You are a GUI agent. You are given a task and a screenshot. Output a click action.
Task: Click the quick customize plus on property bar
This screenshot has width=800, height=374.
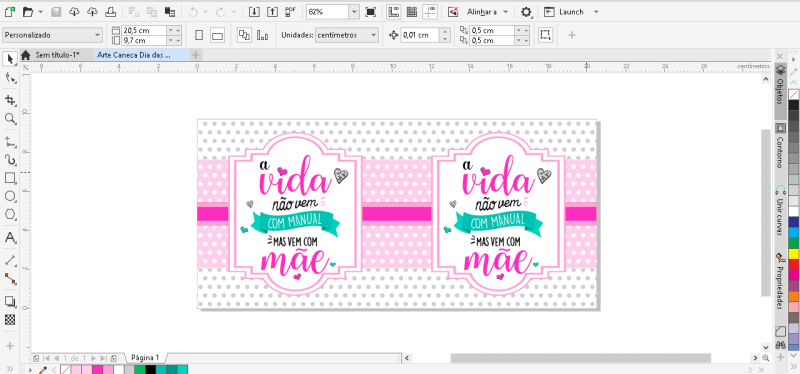(571, 35)
